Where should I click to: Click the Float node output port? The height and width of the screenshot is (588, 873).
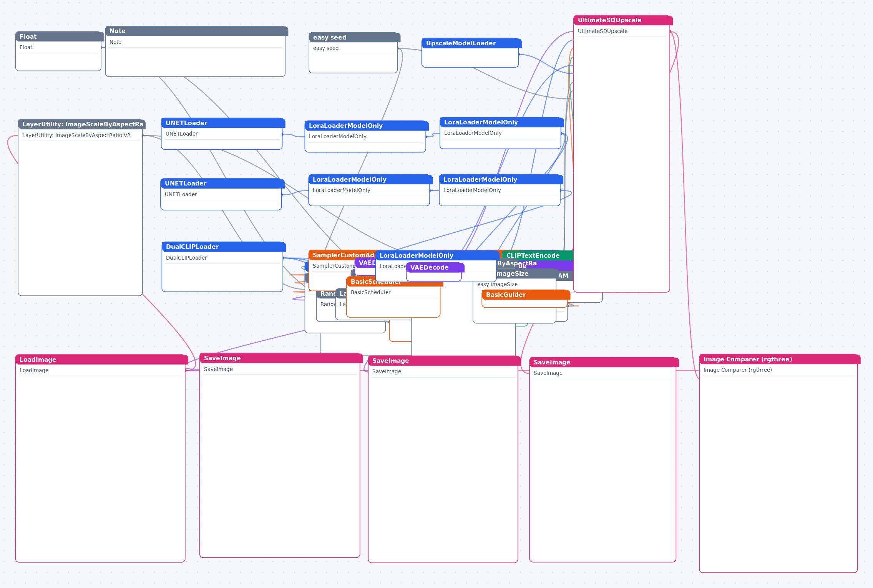(x=101, y=48)
